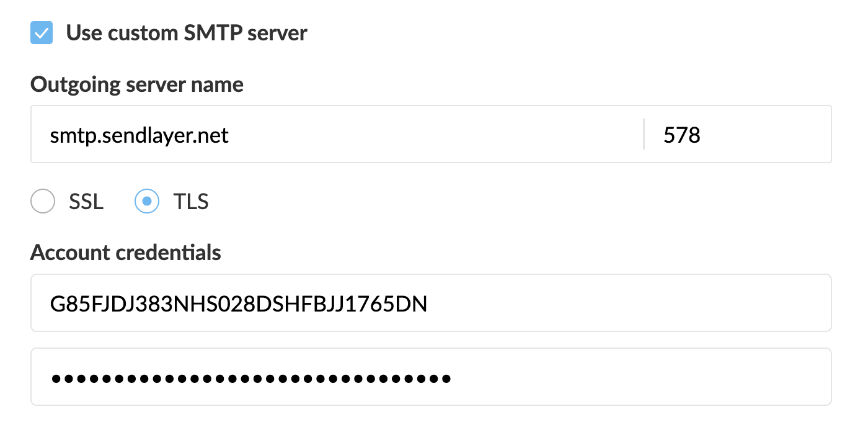Click the Account credentials heading
Screen dimensions: 868x422
(x=126, y=253)
